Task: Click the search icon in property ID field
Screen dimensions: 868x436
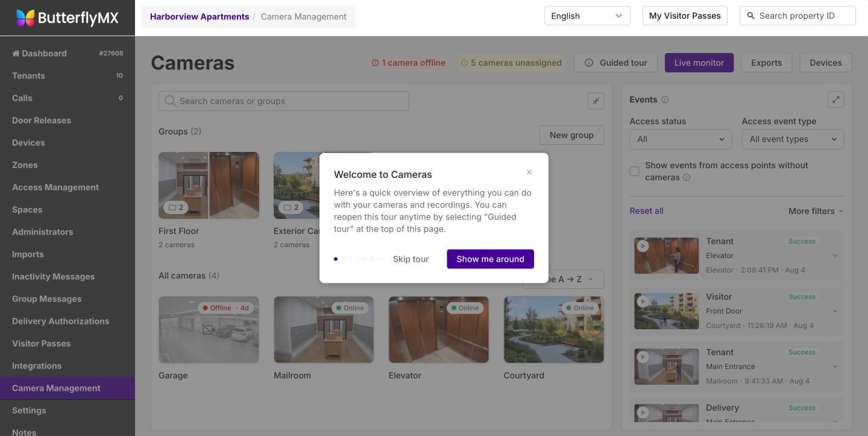Action: pyautogui.click(x=751, y=16)
